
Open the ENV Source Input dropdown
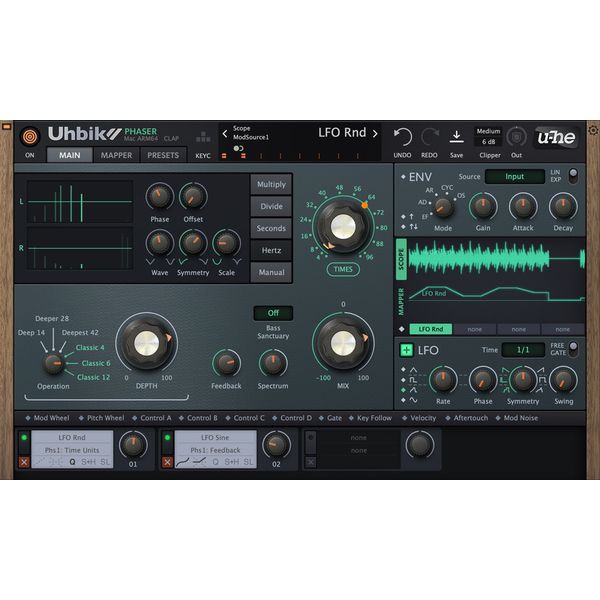click(x=514, y=177)
